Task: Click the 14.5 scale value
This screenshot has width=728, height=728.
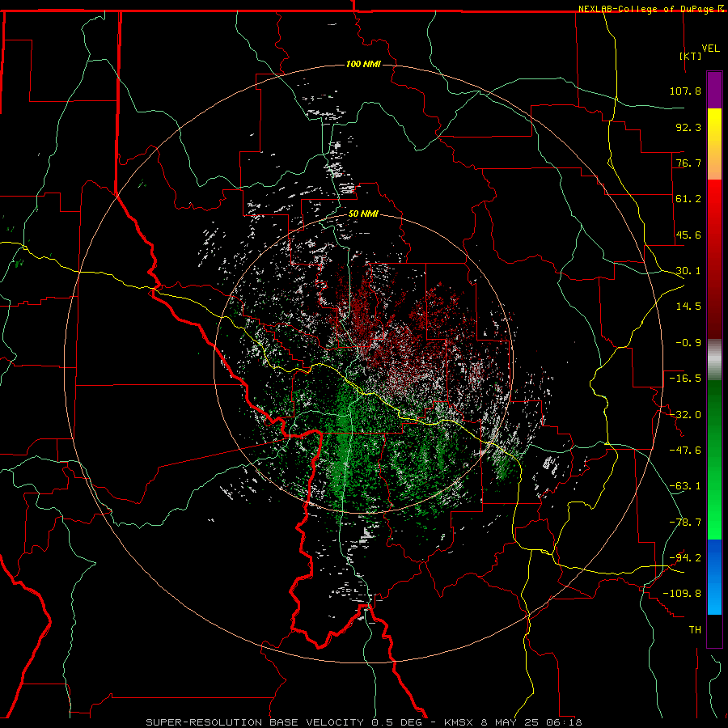Action: coord(688,307)
